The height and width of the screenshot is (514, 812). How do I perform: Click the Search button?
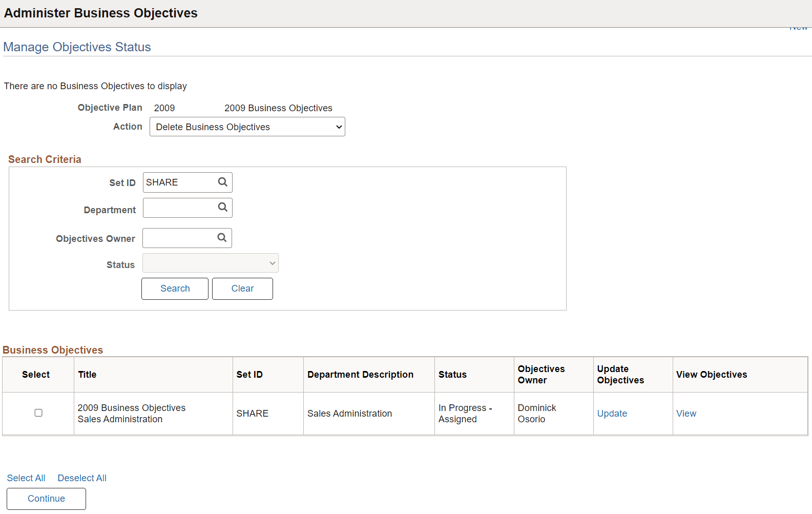[x=175, y=289]
